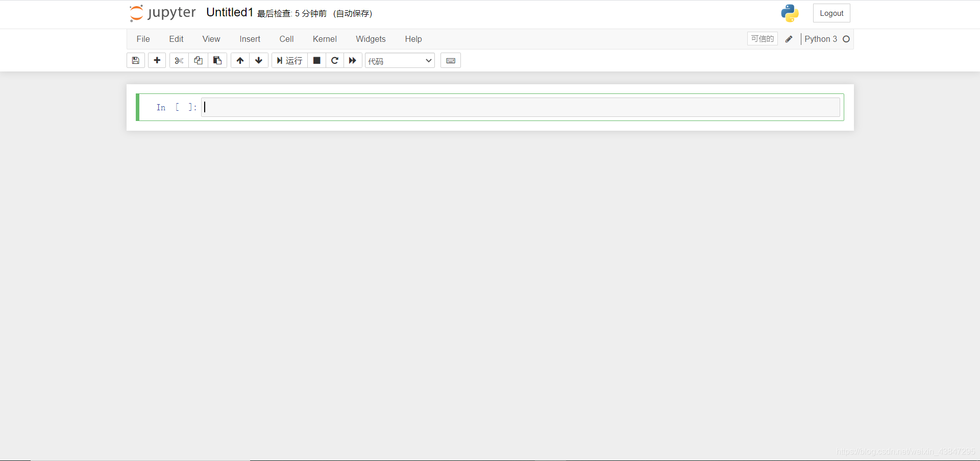The image size is (980, 461).
Task: Interrupt the kernel with the stop icon
Action: [316, 60]
